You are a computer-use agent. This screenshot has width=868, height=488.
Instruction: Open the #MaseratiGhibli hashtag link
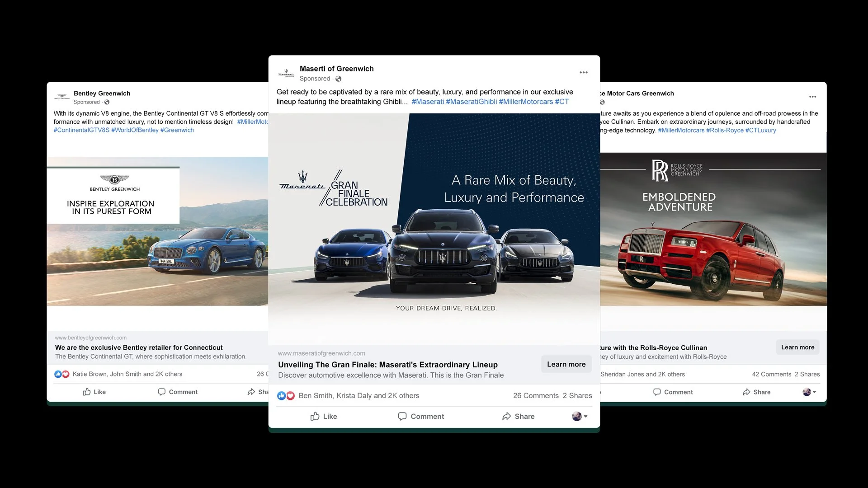(x=470, y=102)
